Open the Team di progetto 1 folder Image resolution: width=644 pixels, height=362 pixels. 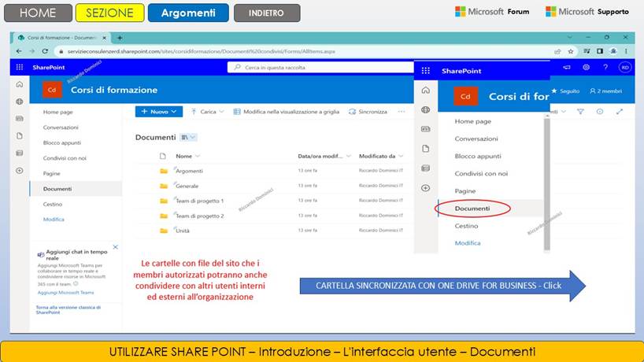coord(200,201)
